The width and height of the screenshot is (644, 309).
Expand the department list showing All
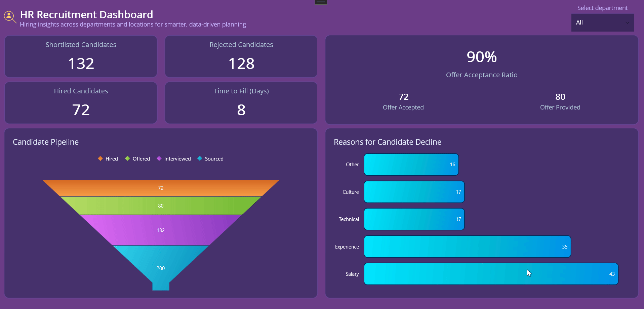(x=602, y=23)
